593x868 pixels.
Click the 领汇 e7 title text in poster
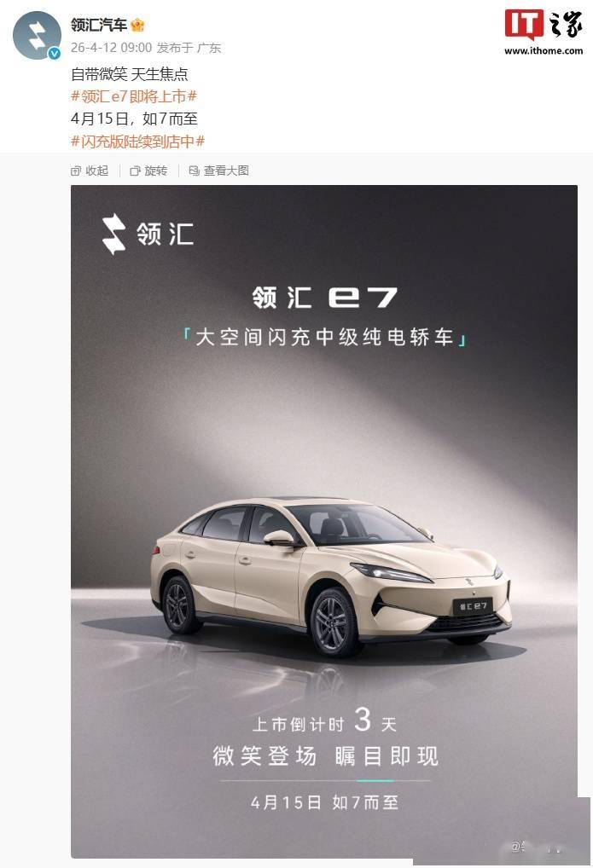coord(325,298)
